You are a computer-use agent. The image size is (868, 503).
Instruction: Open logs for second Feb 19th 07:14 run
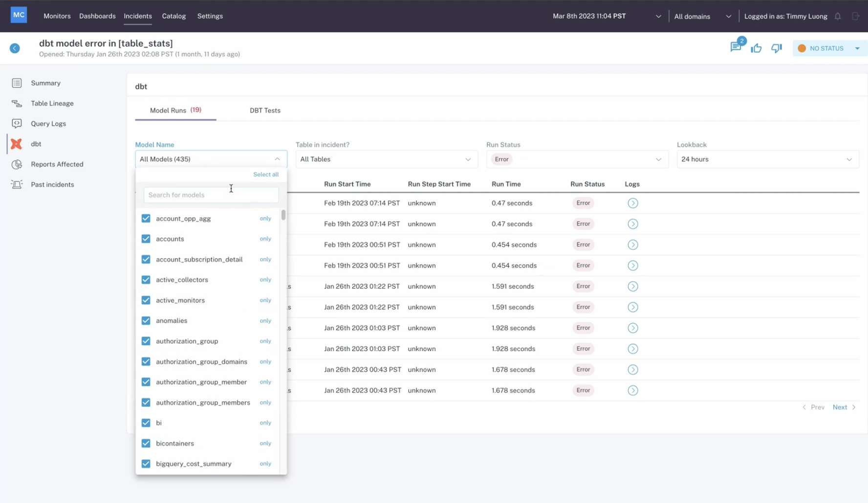[632, 224]
